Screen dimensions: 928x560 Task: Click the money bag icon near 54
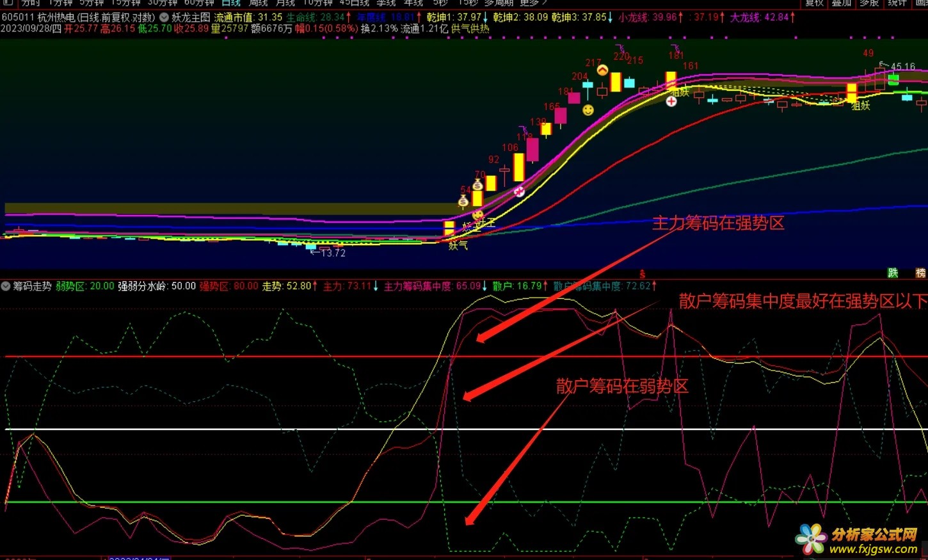pos(463,202)
